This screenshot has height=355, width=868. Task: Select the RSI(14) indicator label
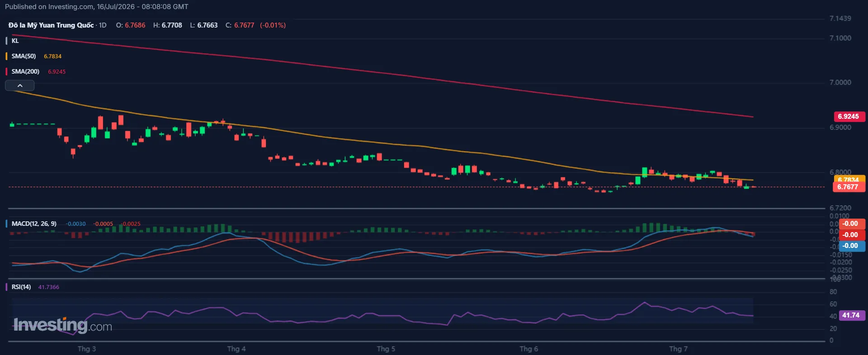(x=21, y=287)
